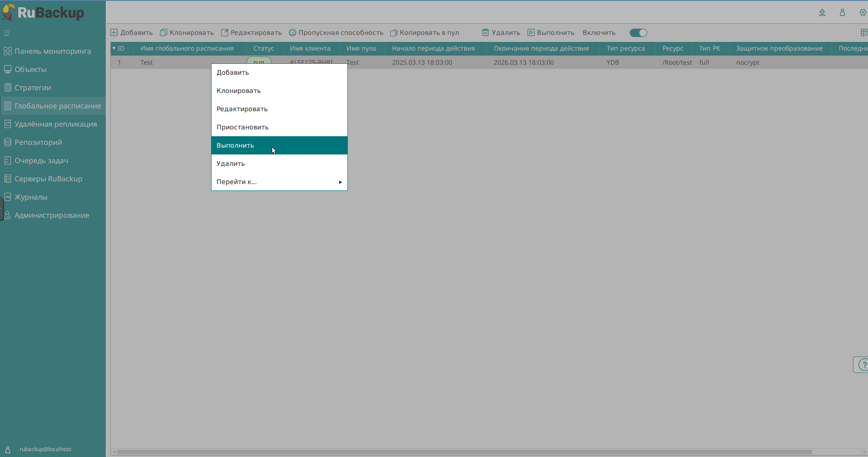The width and height of the screenshot is (868, 457).
Task: Toggle the Включить enable switch
Action: [638, 33]
